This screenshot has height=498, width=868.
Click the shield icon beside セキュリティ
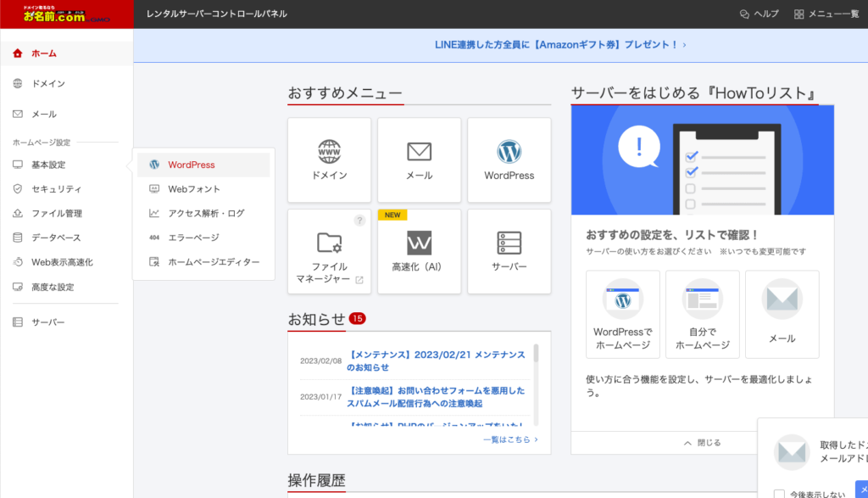click(18, 189)
